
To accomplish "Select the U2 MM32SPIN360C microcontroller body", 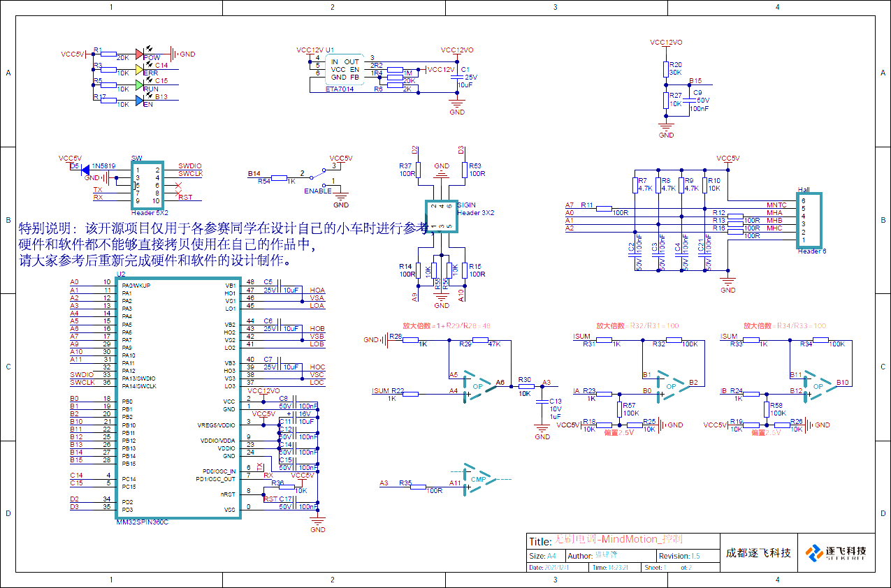I will point(178,397).
